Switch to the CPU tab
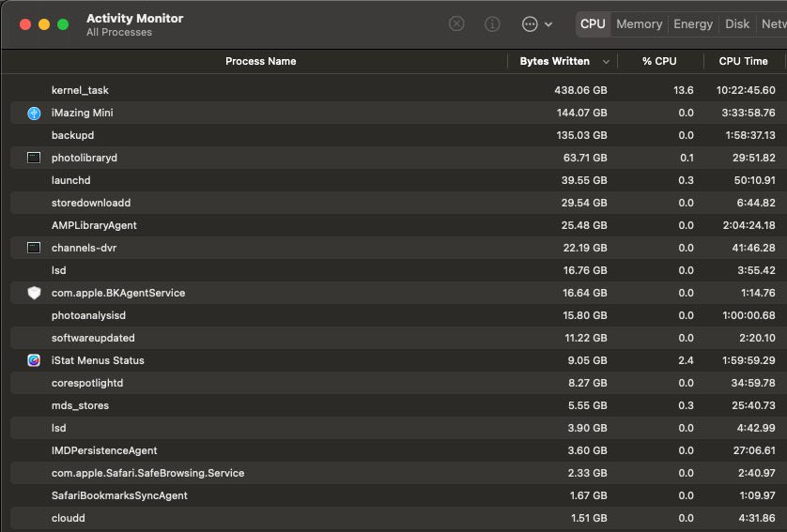 point(593,24)
